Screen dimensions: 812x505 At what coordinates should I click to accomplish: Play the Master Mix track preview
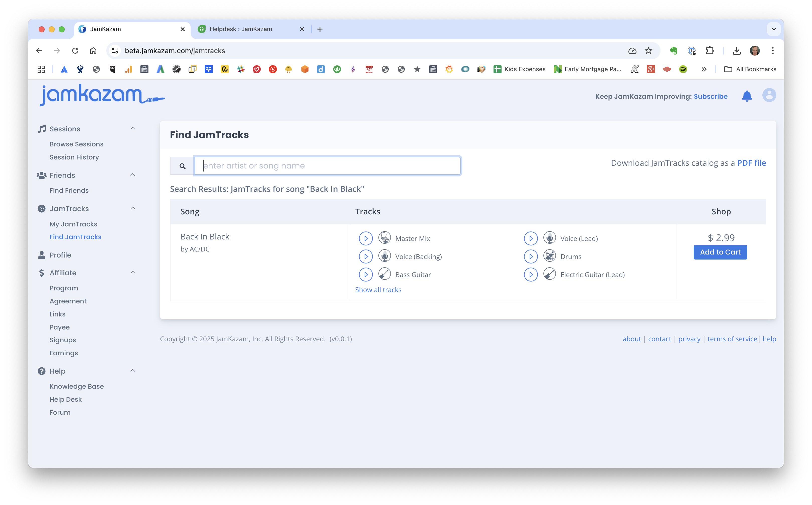pos(365,238)
